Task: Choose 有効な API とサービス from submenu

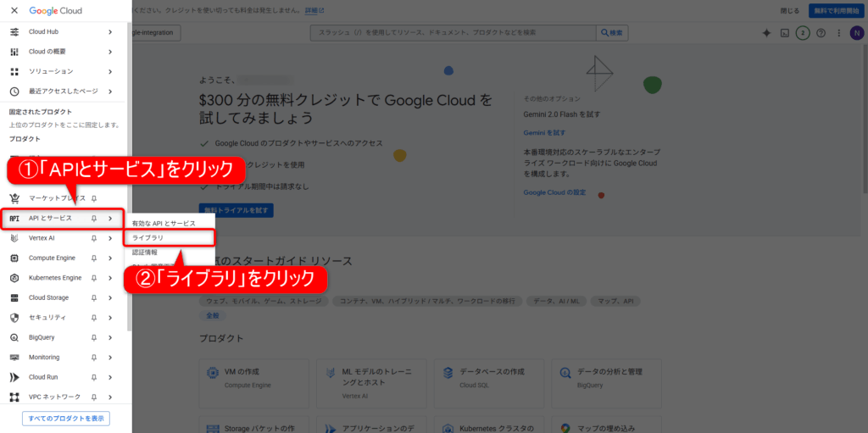Action: (164, 223)
